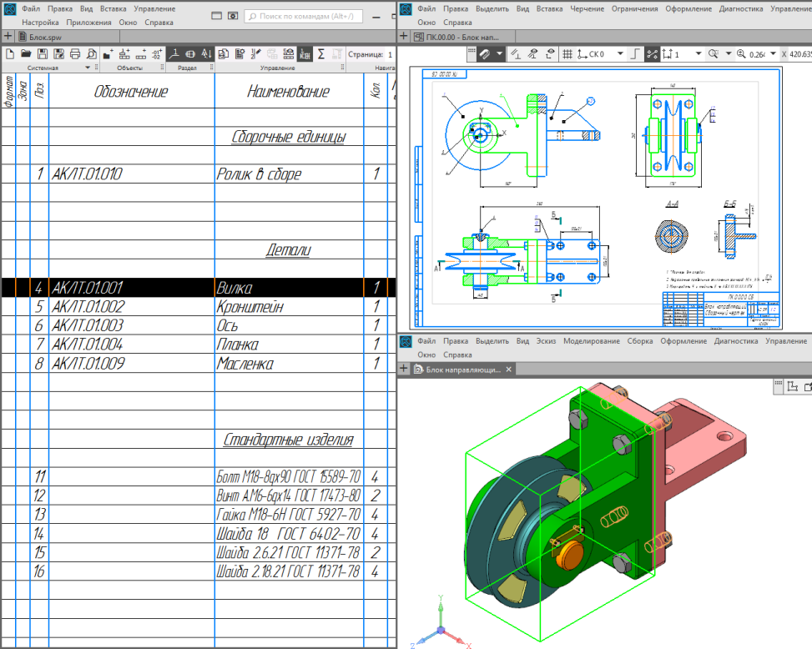Toggle the grid display in drawing toolbar
The image size is (812, 649).
pyautogui.click(x=567, y=54)
